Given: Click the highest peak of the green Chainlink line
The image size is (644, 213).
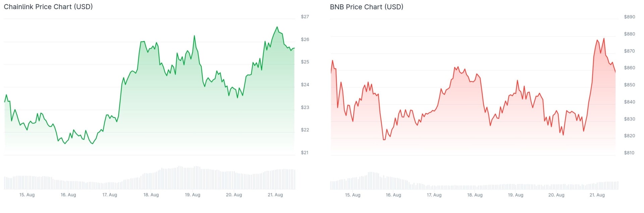Looking at the screenshot, I should click(277, 27).
